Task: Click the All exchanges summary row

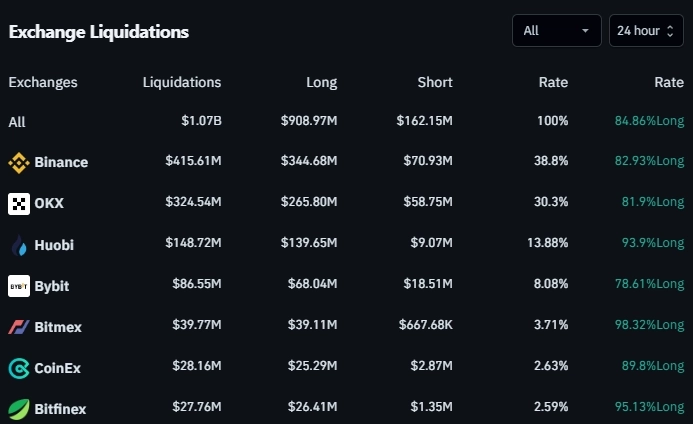Action: (18, 122)
